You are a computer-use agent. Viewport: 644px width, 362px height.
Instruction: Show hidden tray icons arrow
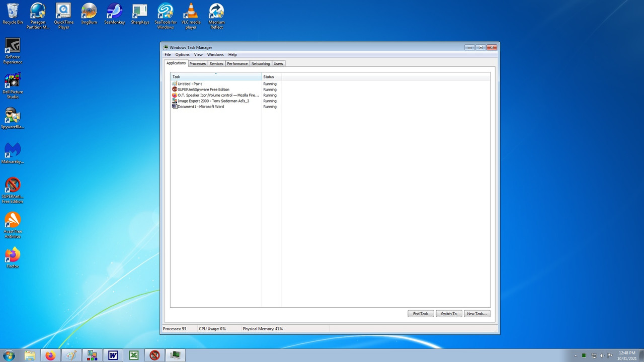(576, 355)
